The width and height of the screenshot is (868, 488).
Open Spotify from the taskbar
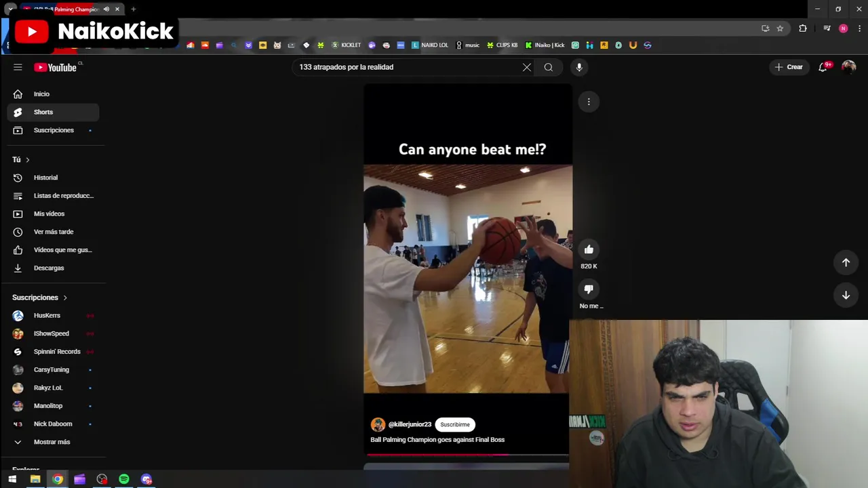click(124, 479)
